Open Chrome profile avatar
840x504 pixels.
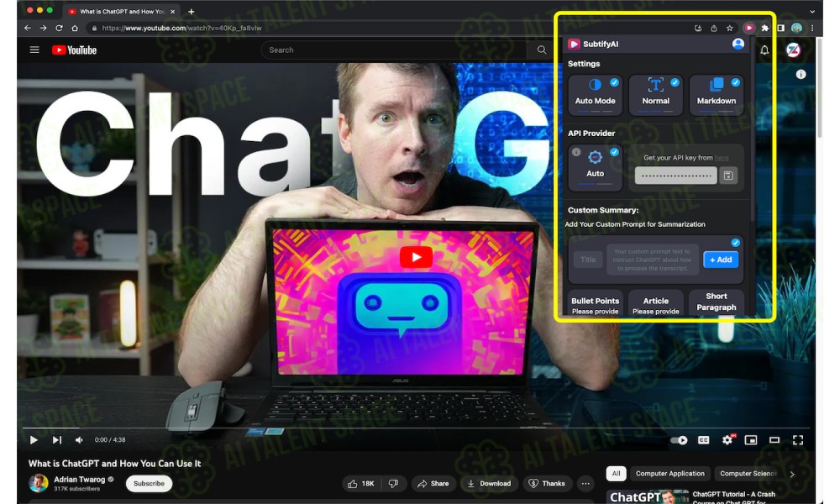(x=796, y=28)
